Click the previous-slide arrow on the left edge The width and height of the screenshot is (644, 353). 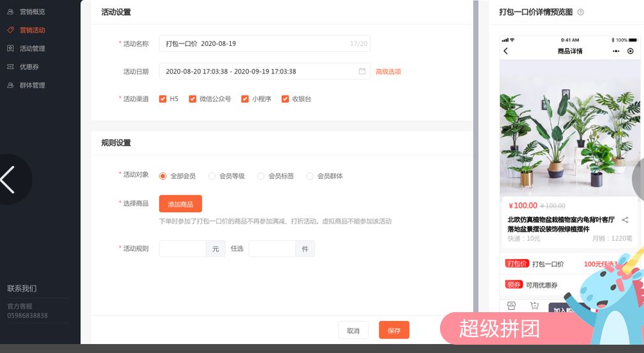click(9, 179)
